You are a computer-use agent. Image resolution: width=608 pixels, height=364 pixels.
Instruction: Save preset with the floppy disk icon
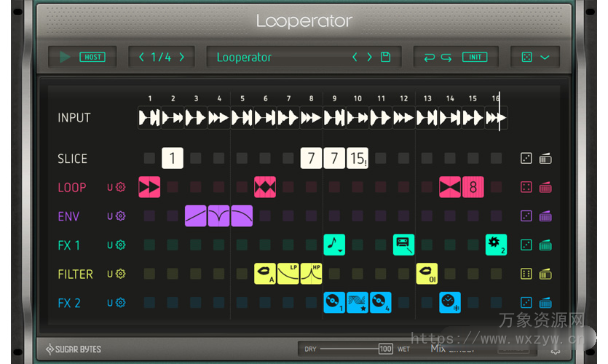pos(385,57)
